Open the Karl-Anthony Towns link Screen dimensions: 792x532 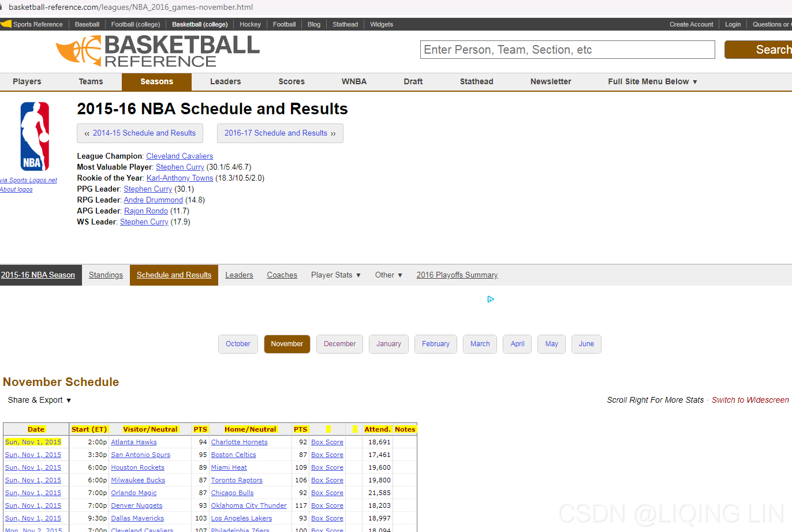[x=180, y=178]
